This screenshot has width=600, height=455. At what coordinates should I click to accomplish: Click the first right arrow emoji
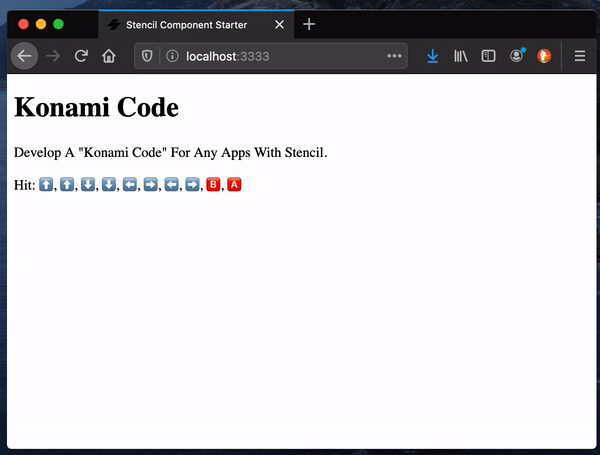click(150, 184)
